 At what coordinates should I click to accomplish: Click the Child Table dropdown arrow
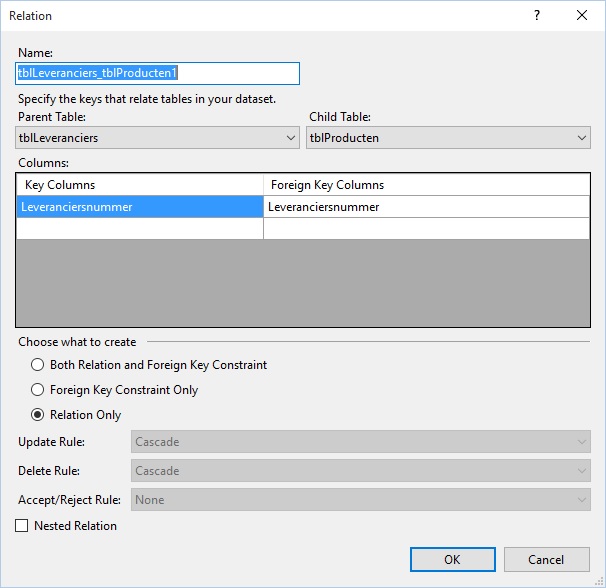click(x=582, y=138)
